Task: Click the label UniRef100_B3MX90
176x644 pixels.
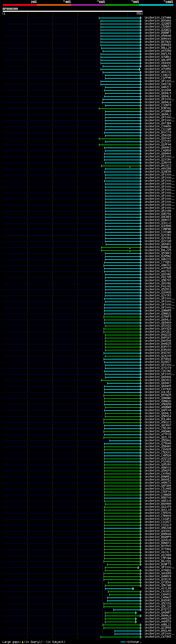Action: (158, 350)
